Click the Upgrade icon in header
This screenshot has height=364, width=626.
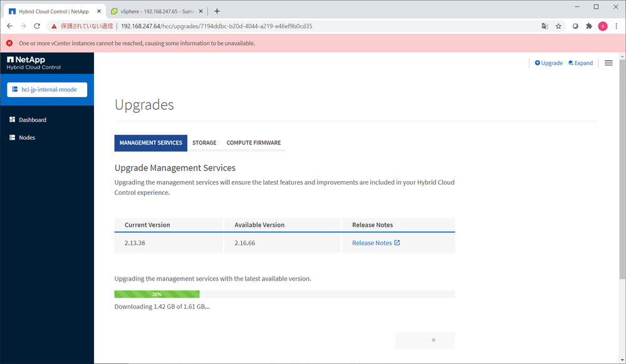point(537,63)
